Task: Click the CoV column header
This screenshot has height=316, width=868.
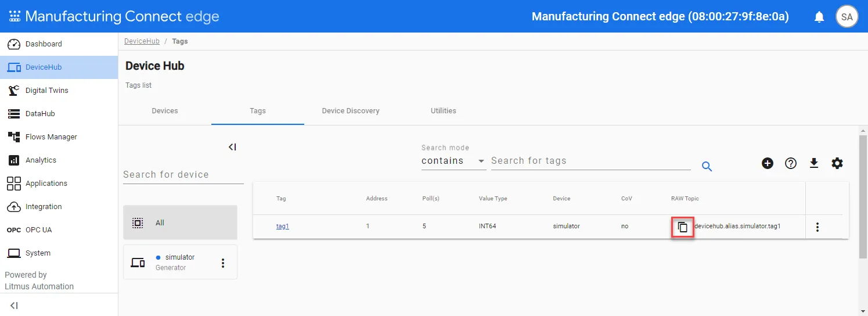Action: pyautogui.click(x=626, y=199)
